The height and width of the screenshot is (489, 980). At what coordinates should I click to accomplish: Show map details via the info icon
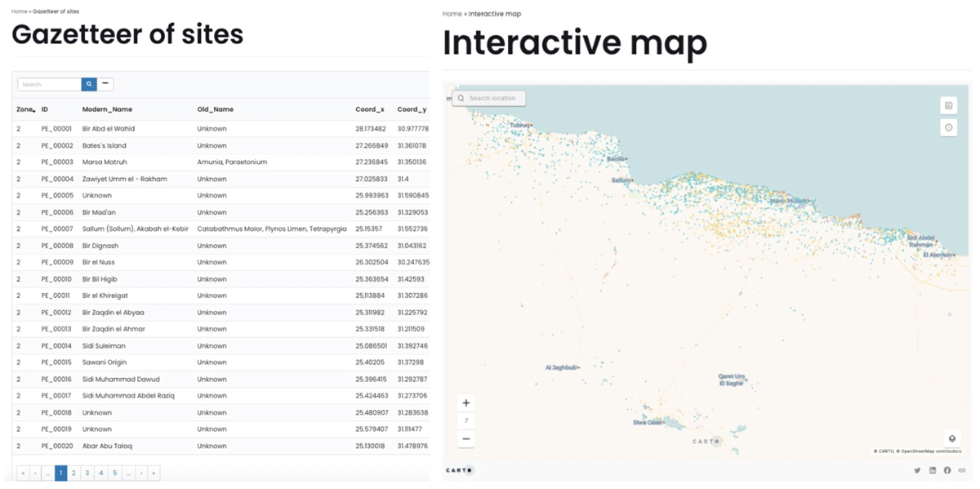948,127
